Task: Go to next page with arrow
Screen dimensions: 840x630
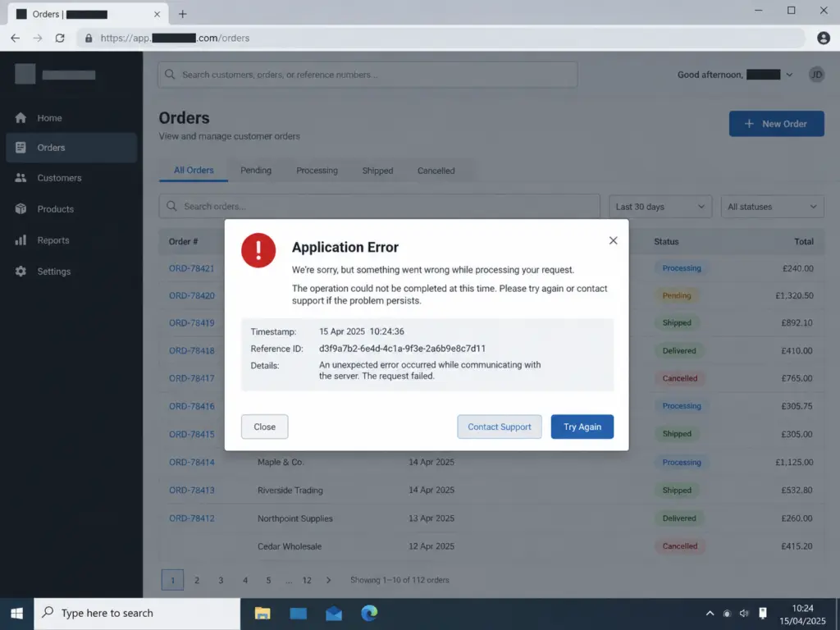Action: (x=328, y=580)
